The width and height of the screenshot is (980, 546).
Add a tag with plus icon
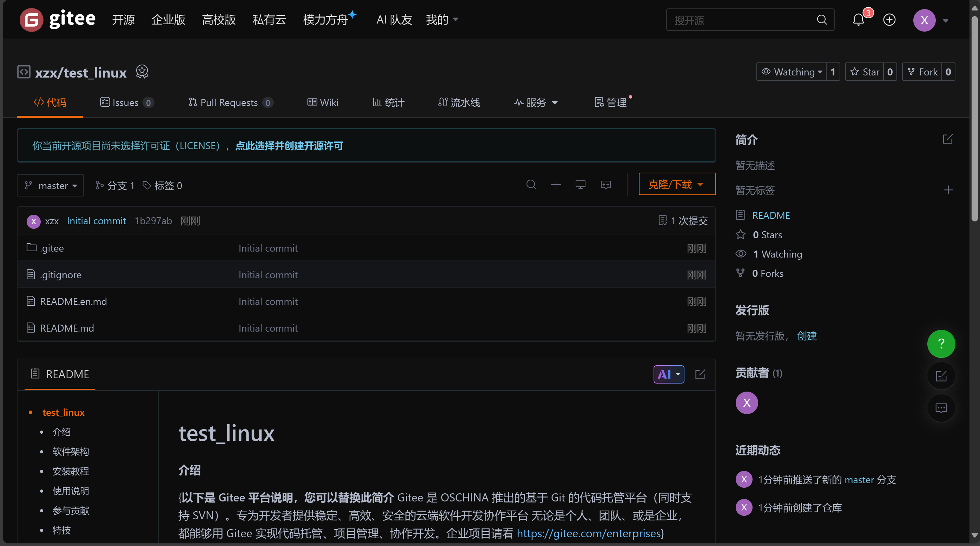coord(948,190)
